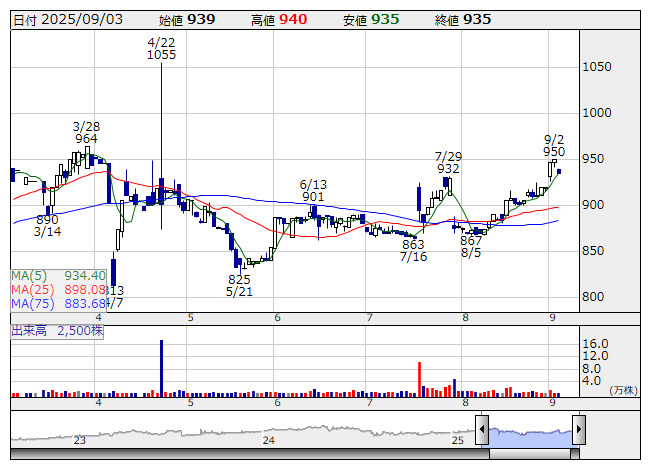Click the tallest blue volume bar in April
This screenshot has width=653, height=470.
click(x=161, y=368)
